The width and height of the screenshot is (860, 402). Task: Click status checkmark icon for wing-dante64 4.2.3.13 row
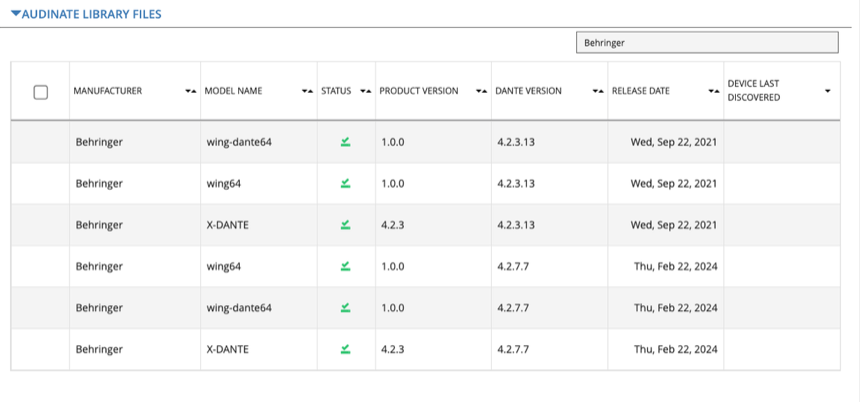point(346,142)
